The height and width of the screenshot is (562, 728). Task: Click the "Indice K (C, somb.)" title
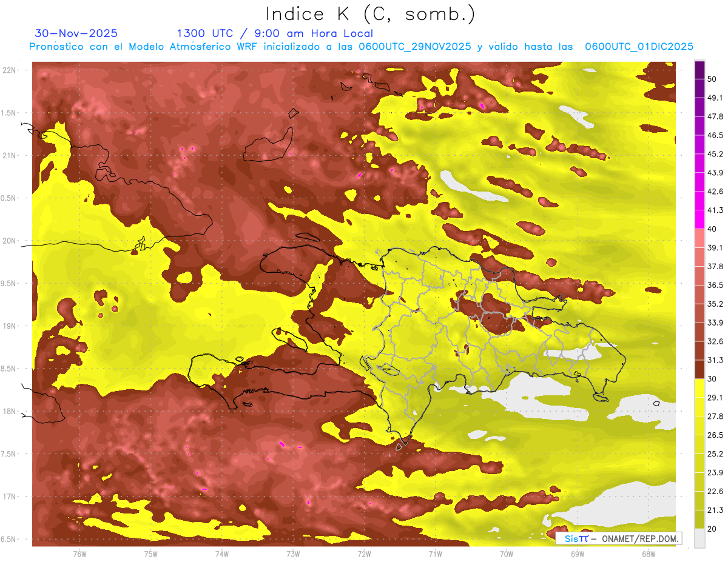(x=371, y=15)
